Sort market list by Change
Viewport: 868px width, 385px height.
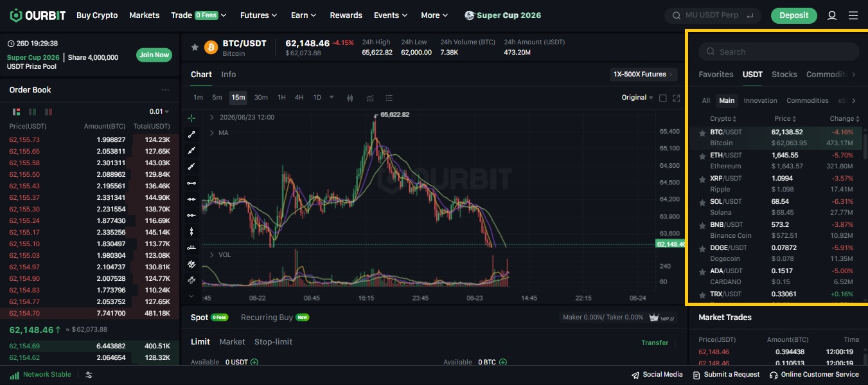pyautogui.click(x=846, y=119)
